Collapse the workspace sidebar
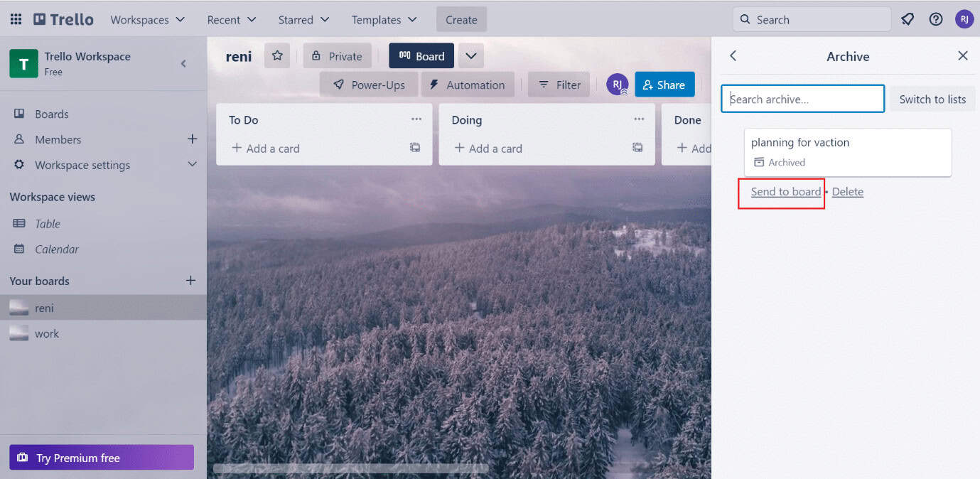 pyautogui.click(x=183, y=63)
